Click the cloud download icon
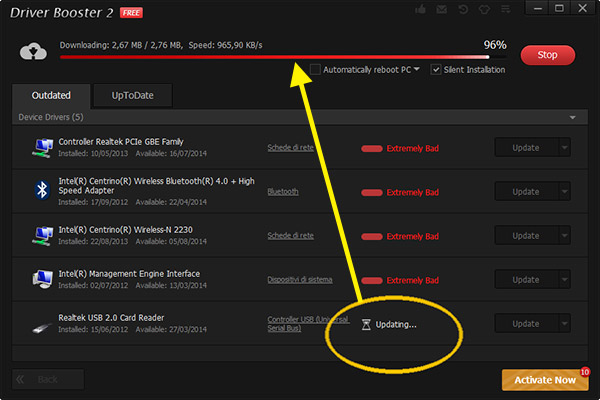600x400 pixels. (x=33, y=51)
